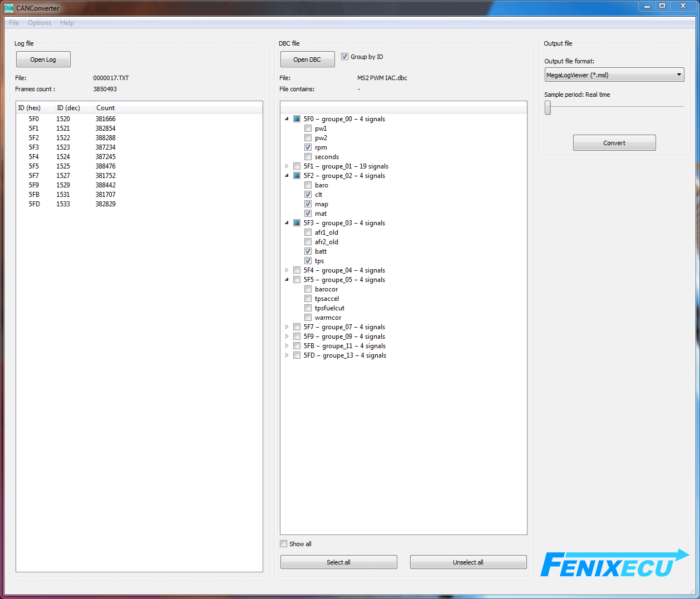Expand the 5F1 groupe_01 tree node
Image resolution: width=700 pixels, height=599 pixels.
pyautogui.click(x=287, y=166)
